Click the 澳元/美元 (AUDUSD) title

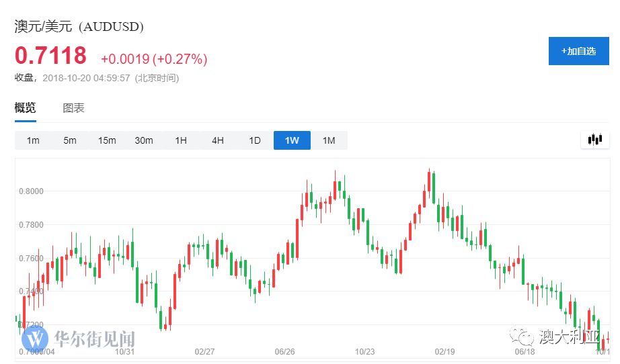tap(79, 27)
